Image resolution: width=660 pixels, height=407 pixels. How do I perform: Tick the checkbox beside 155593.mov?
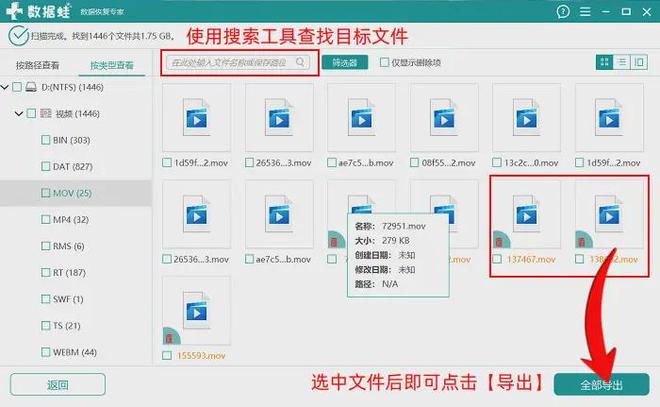(x=167, y=356)
